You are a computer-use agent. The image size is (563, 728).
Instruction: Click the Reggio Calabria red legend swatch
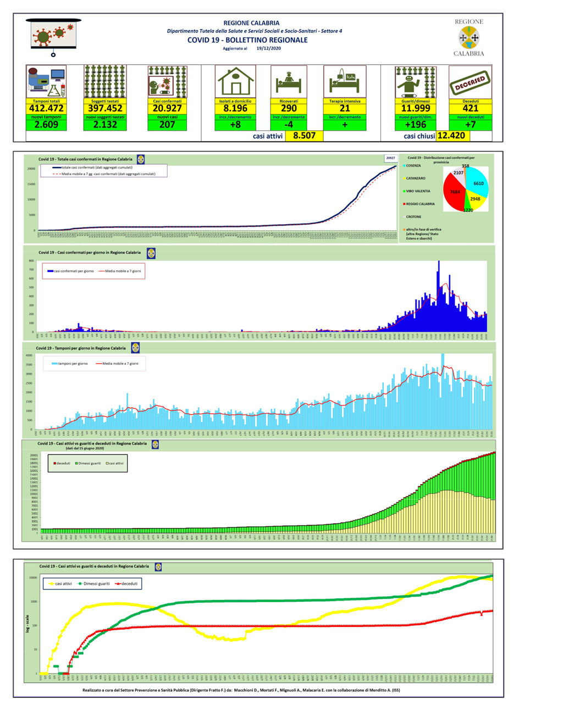pyautogui.click(x=404, y=204)
